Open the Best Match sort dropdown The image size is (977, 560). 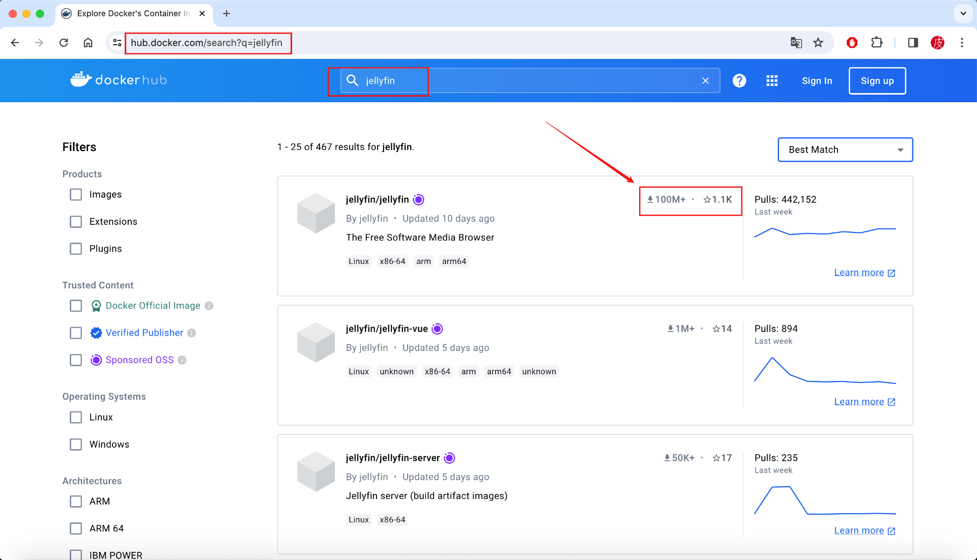pyautogui.click(x=845, y=150)
